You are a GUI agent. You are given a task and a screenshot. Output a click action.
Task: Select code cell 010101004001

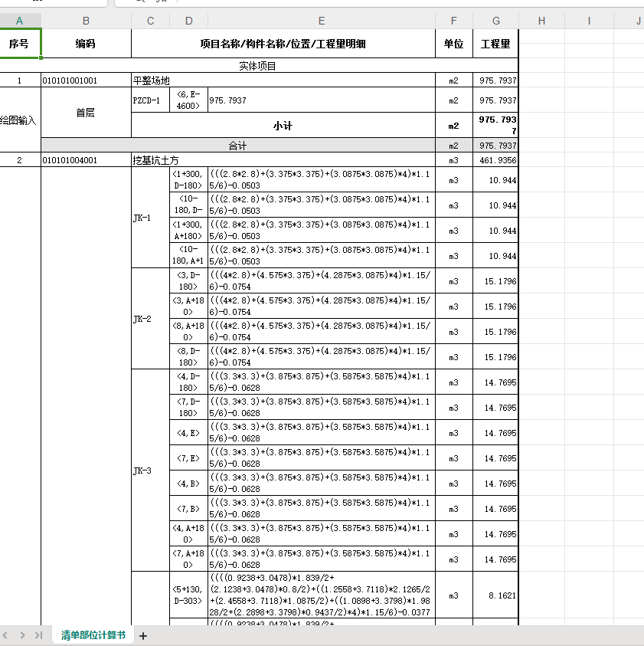point(86,160)
